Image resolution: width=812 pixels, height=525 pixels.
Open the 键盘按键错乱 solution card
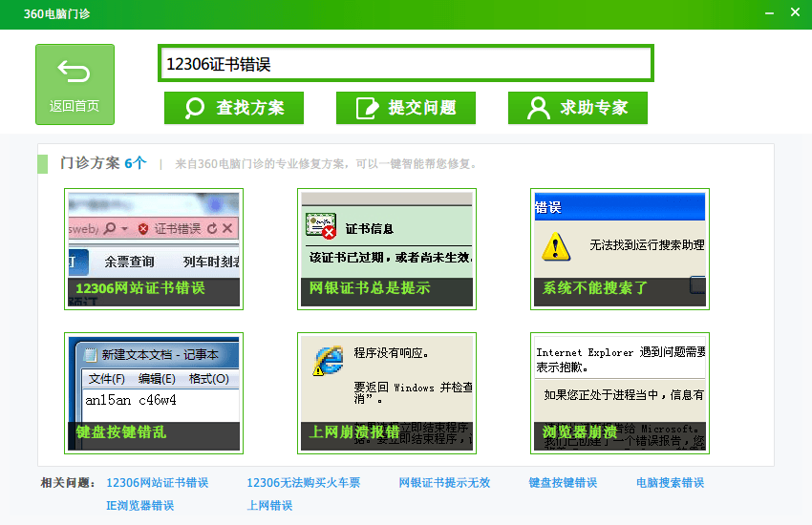[154, 393]
